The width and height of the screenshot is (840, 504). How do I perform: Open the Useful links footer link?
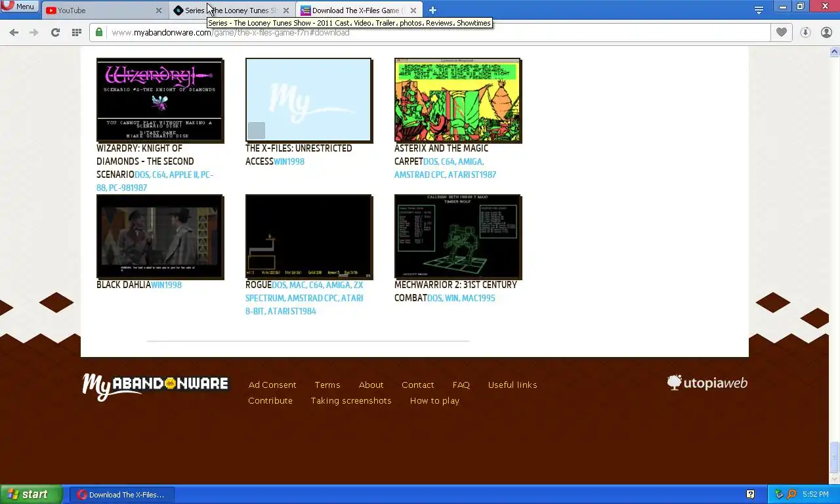coord(513,385)
